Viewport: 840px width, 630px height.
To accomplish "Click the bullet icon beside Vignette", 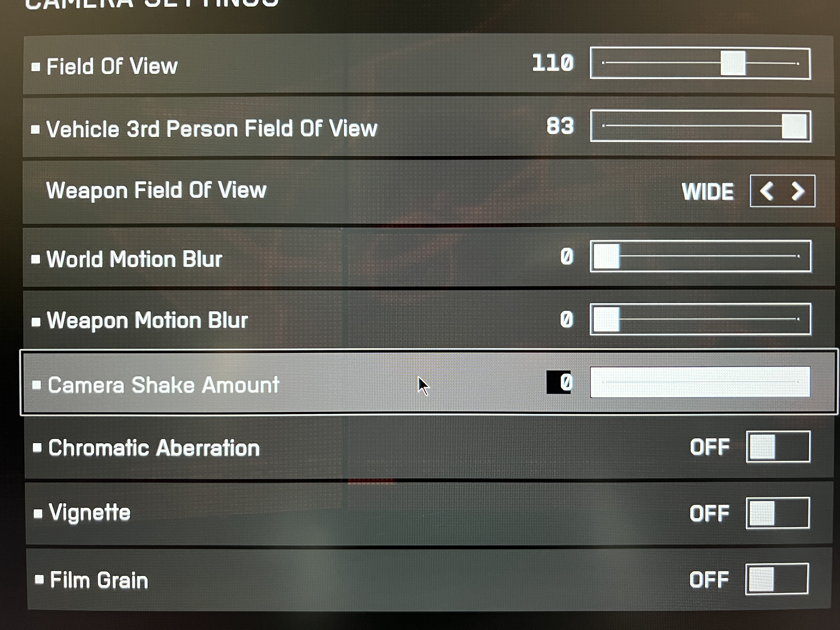I will coord(37,513).
